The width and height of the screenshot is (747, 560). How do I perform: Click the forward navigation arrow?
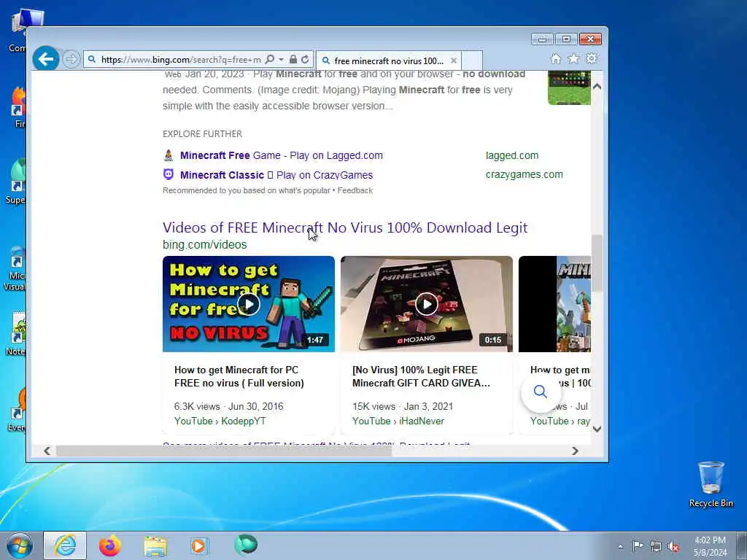[x=71, y=60]
